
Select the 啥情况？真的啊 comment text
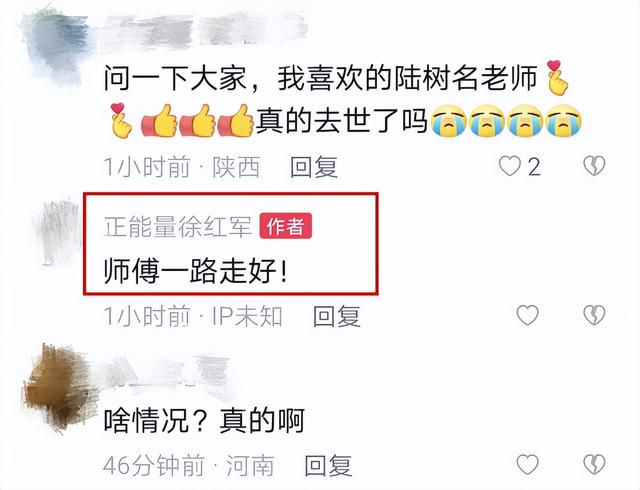pyautogui.click(x=204, y=421)
